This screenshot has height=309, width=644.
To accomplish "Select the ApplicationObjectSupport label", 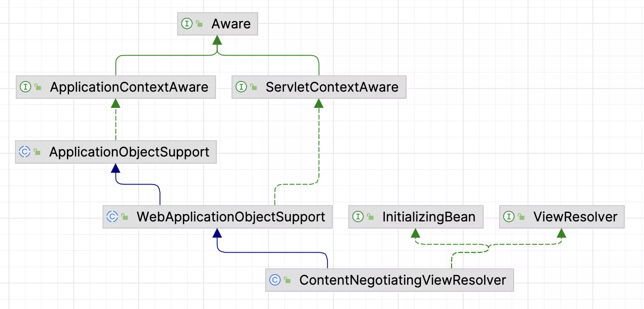I will coord(129,152).
